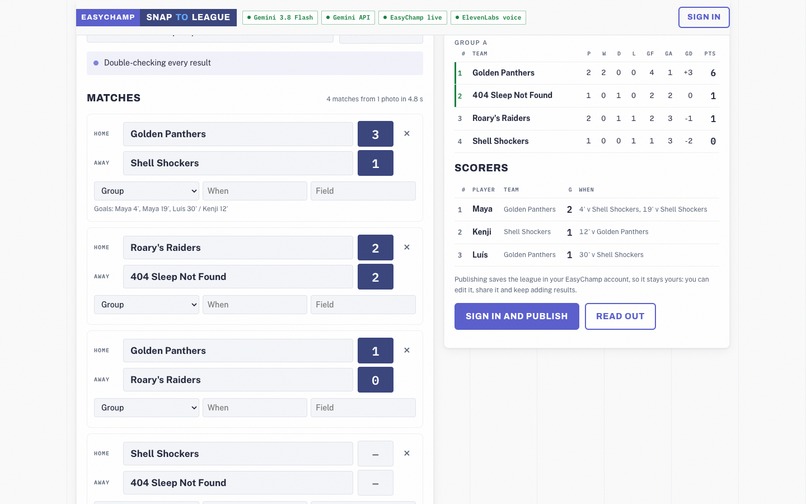This screenshot has width=806, height=504.
Task: Edit away score 1 for Shell Shockers
Action: point(375,163)
